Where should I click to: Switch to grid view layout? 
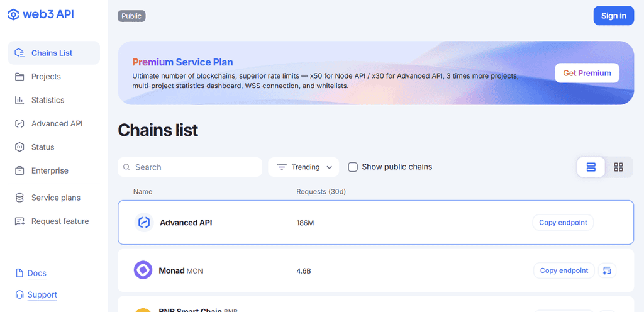(x=619, y=167)
